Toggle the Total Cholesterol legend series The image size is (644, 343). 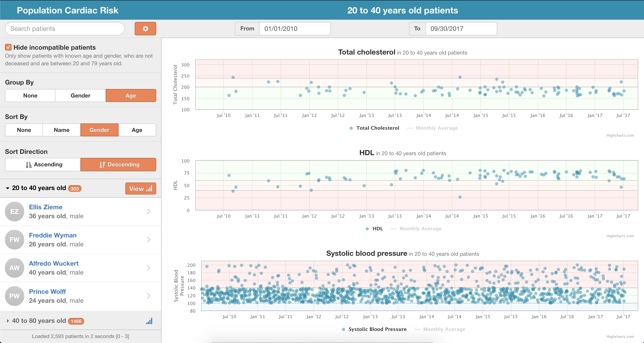[374, 128]
